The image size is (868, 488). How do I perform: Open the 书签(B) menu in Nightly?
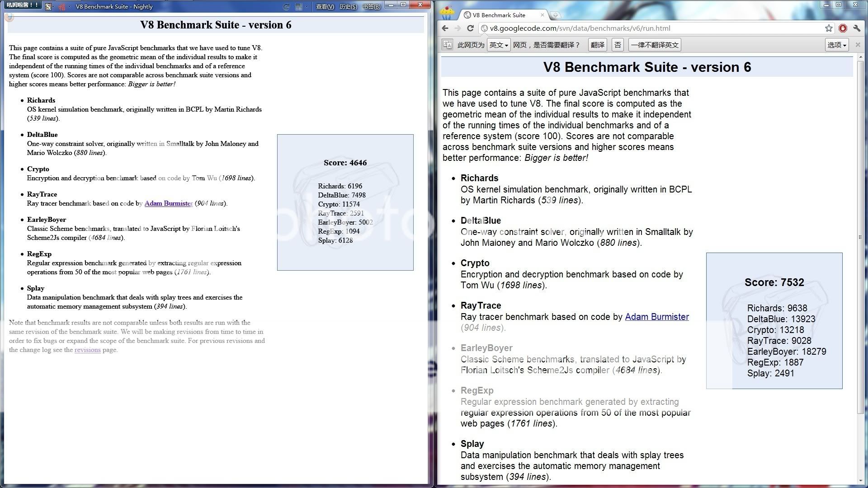tap(371, 6)
